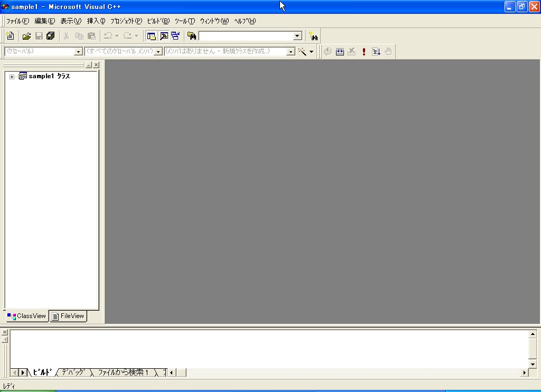This screenshot has width=541, height=392.
Task: Click the output tabs scroll-left arrow
Action: point(15,372)
